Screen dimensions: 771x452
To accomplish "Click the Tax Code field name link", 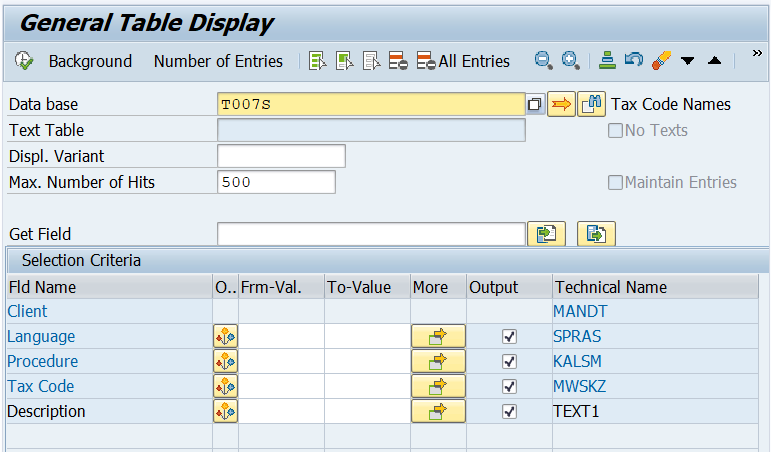I will [x=41, y=387].
